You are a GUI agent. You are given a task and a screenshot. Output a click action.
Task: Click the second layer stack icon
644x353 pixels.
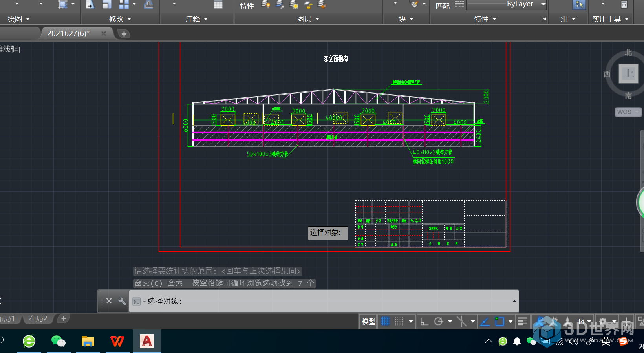(x=280, y=4)
